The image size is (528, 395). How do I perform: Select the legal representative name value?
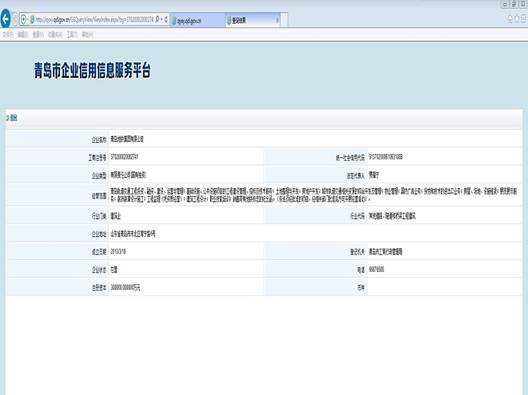point(374,175)
